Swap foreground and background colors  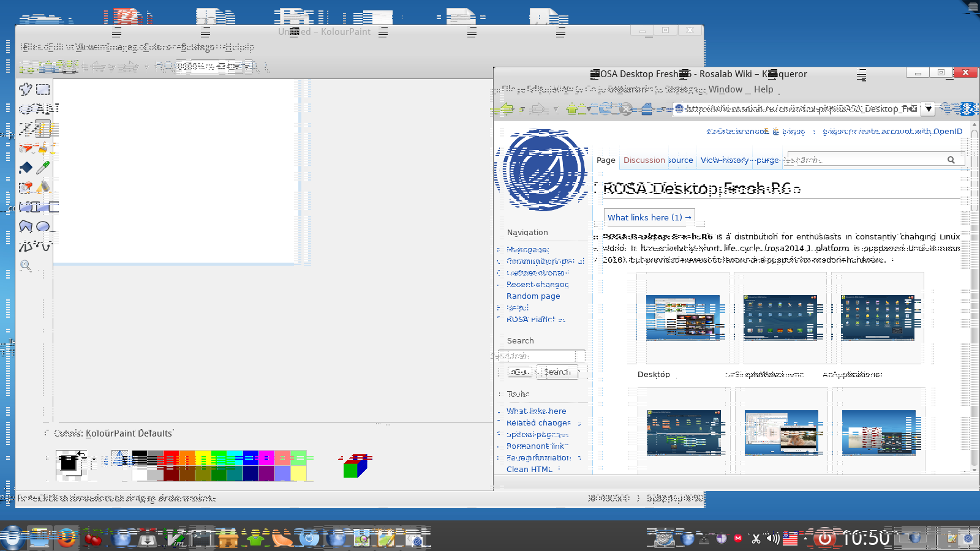pos(81,454)
